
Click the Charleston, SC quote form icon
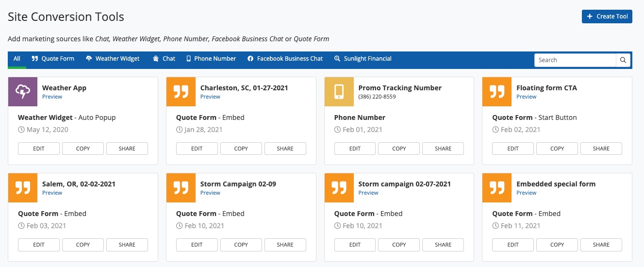(x=181, y=92)
